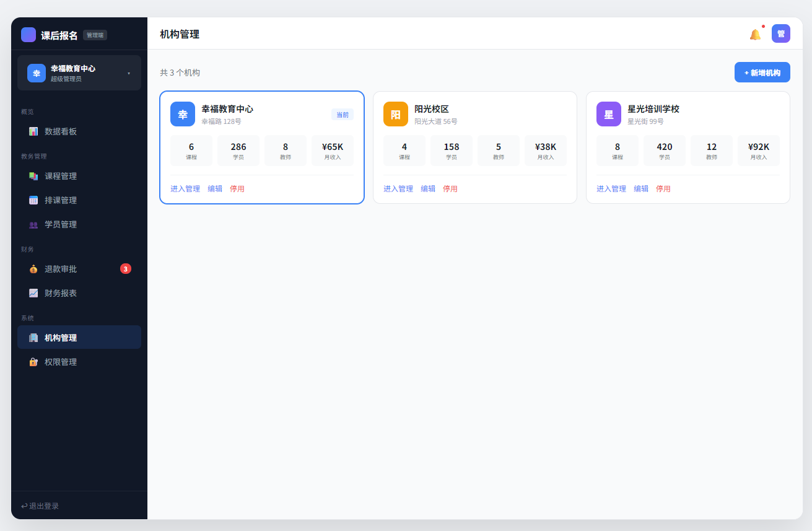Image resolution: width=812 pixels, height=531 pixels.
Task: Click the 幸福教育中心 card's blue 幸 avatar
Action: (183, 114)
